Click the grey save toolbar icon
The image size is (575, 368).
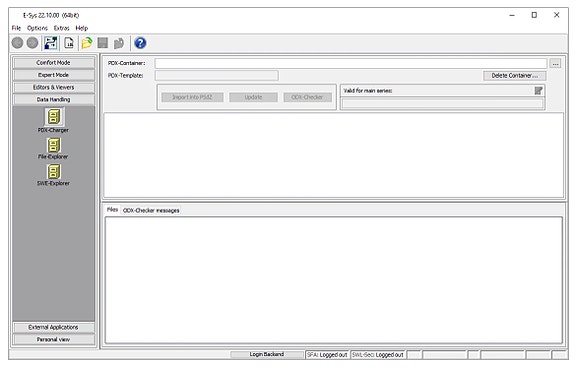point(103,43)
